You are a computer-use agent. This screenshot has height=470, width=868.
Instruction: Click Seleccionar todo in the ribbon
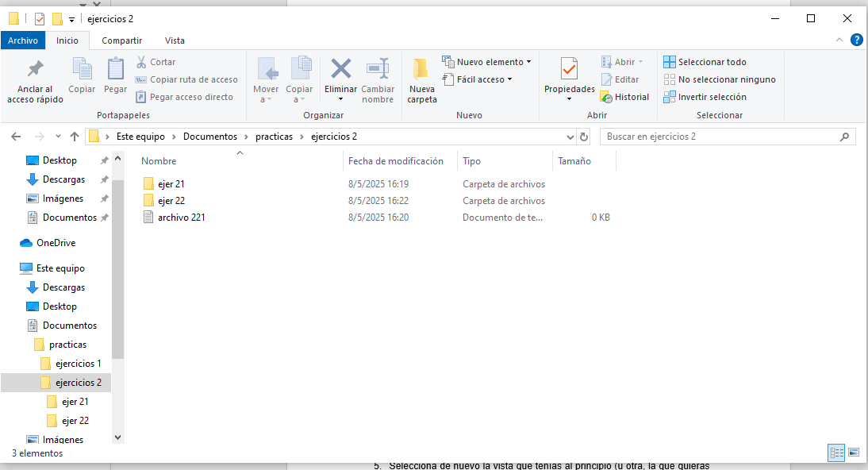point(705,62)
